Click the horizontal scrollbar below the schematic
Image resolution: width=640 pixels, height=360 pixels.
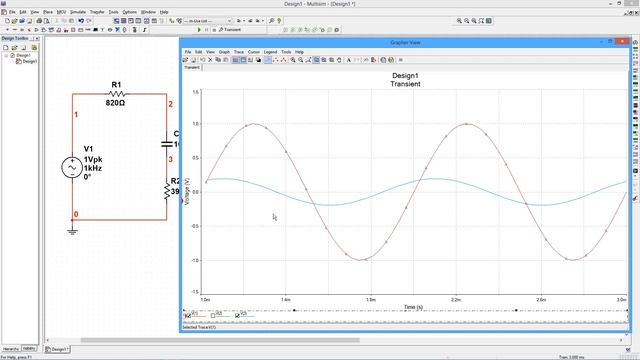tap(220, 340)
